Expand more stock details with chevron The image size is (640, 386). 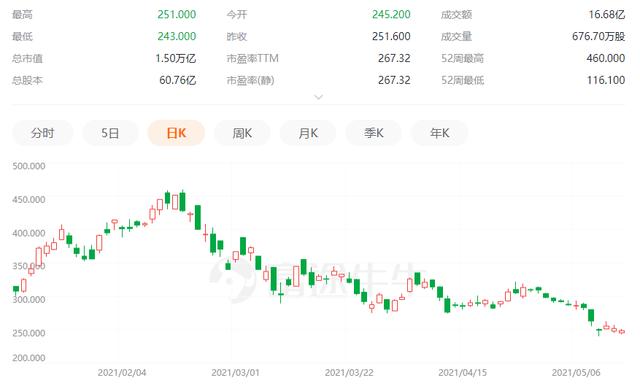click(x=319, y=97)
